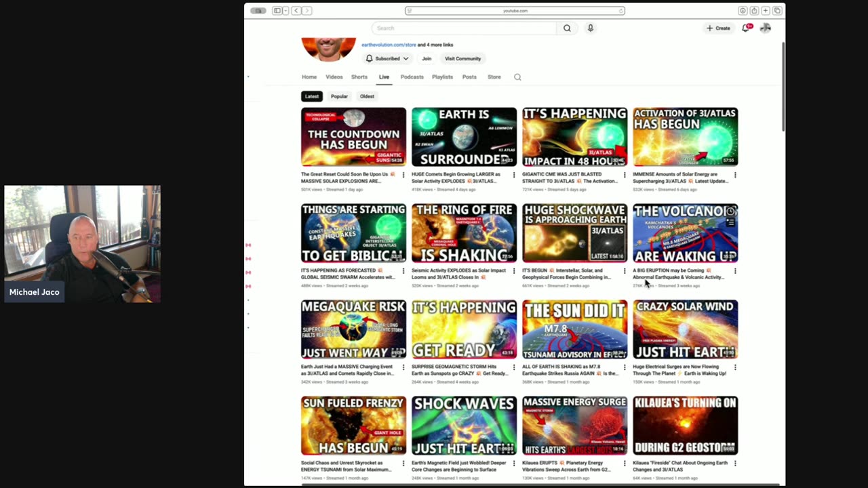This screenshot has height=488, width=868.
Task: Switch to the Shorts channel tab
Action: tap(359, 77)
